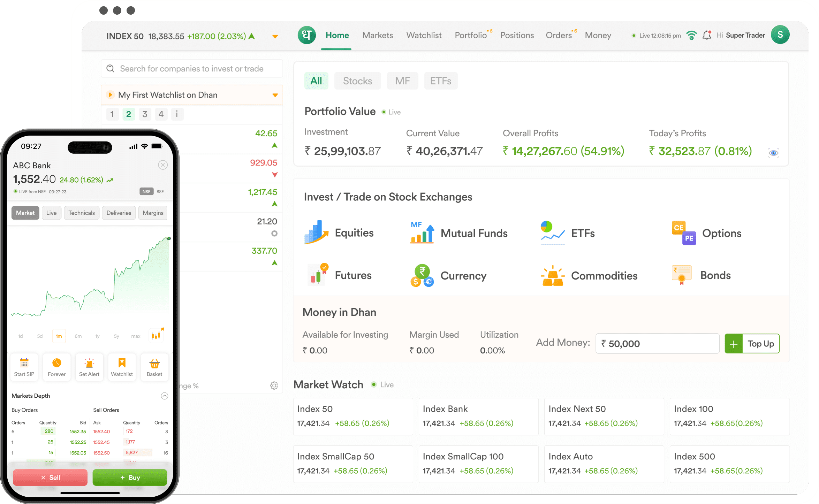Click the Dhan logo icon
Image resolution: width=819 pixels, height=504 pixels.
306,35
